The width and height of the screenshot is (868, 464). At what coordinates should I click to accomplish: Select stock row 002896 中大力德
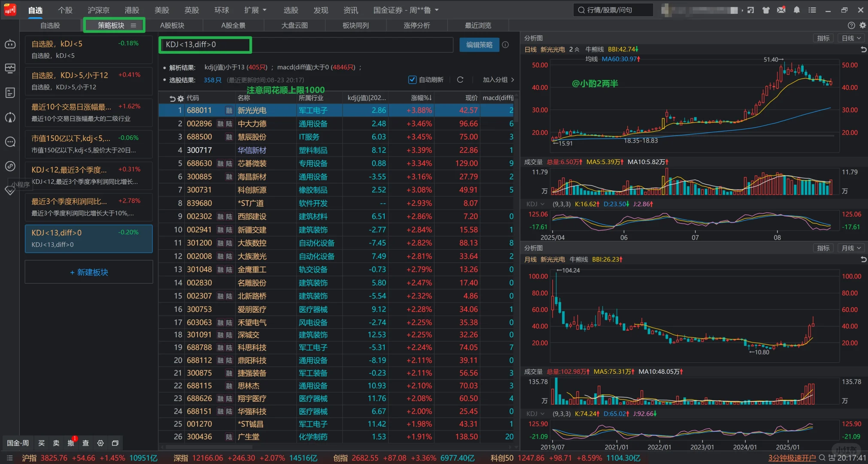pos(337,124)
